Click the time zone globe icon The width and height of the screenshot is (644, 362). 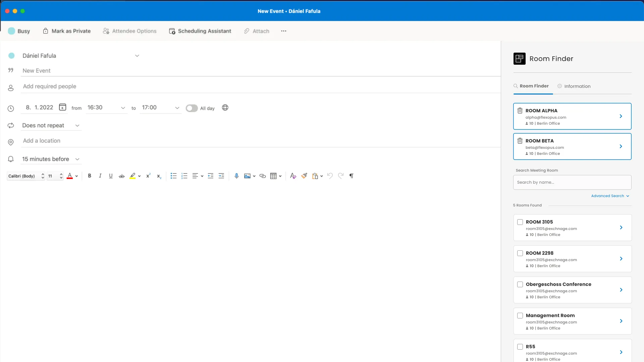[225, 108]
